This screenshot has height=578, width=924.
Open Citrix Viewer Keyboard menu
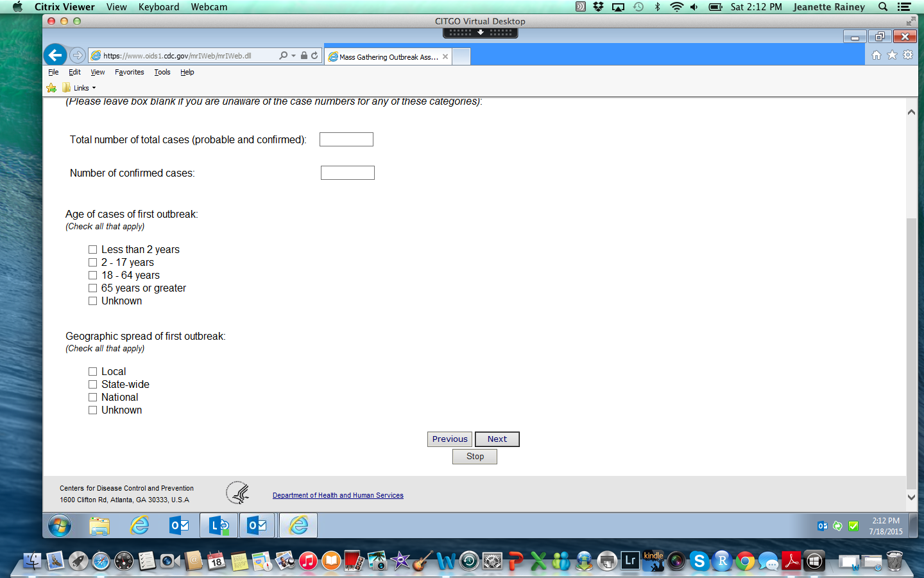(x=159, y=7)
